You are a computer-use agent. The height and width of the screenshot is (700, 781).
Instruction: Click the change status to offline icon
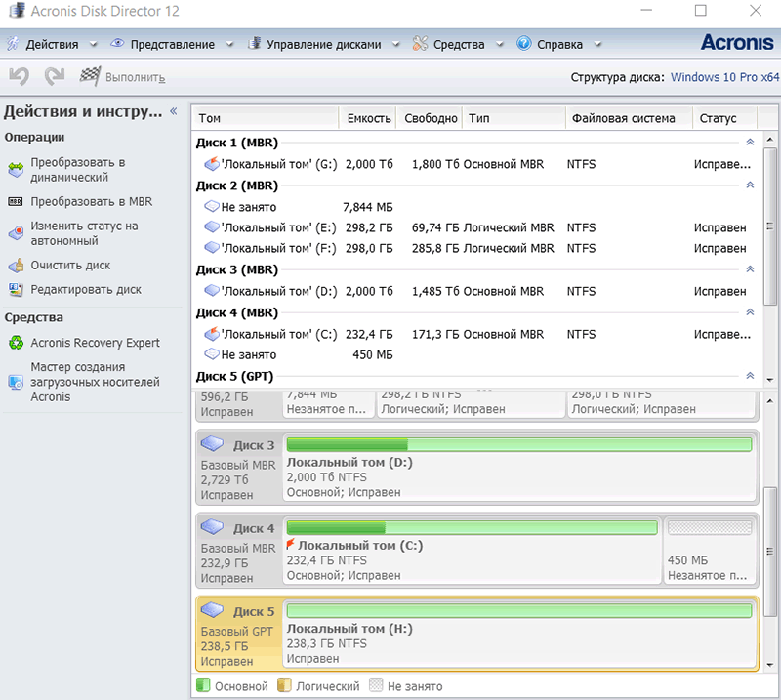[16, 233]
